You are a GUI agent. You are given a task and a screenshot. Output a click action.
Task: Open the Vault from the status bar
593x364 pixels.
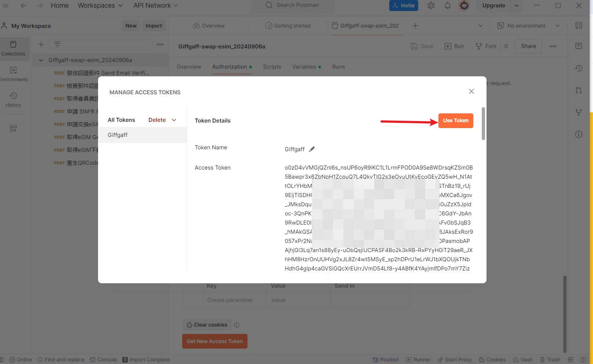523,360
